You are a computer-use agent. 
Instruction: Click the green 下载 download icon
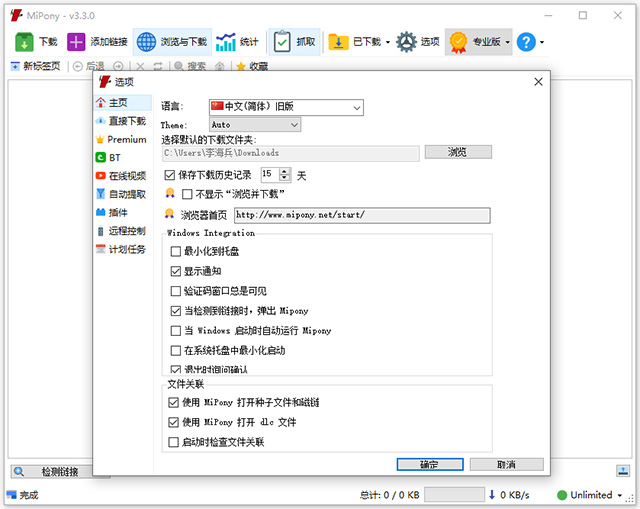point(24,42)
